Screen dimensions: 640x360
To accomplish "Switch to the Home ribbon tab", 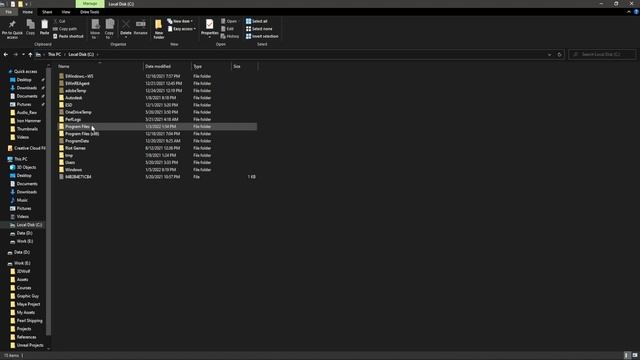I will tap(28, 12).
